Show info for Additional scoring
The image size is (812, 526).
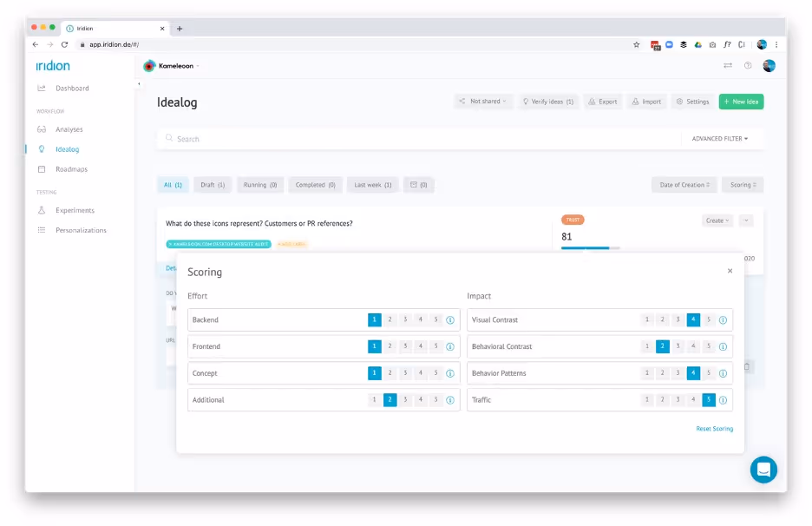click(x=450, y=400)
